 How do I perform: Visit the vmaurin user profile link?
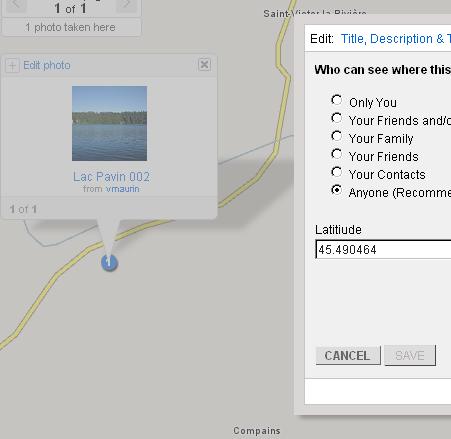click(x=122, y=189)
